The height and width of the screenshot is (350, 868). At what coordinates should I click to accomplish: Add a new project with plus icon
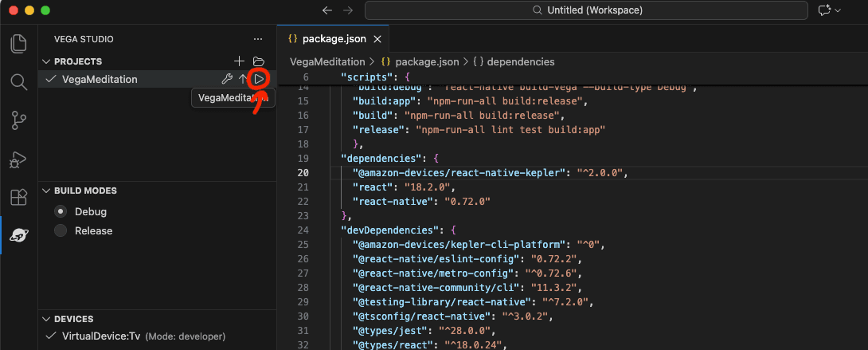(x=239, y=61)
